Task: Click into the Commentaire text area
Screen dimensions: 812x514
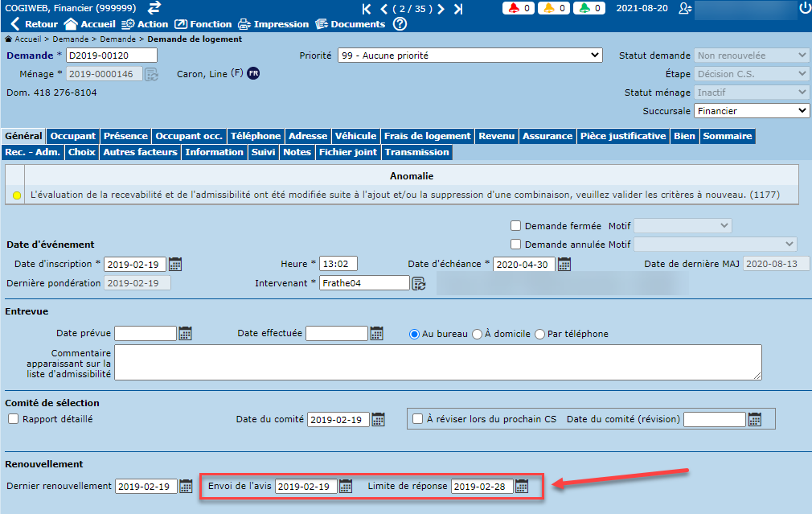Action: coord(438,362)
